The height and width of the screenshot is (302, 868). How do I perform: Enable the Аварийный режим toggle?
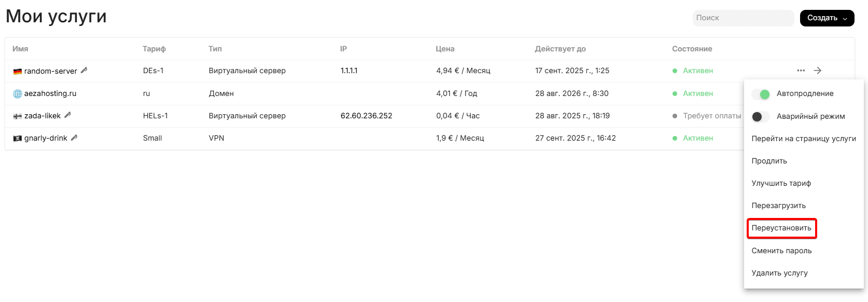761,117
